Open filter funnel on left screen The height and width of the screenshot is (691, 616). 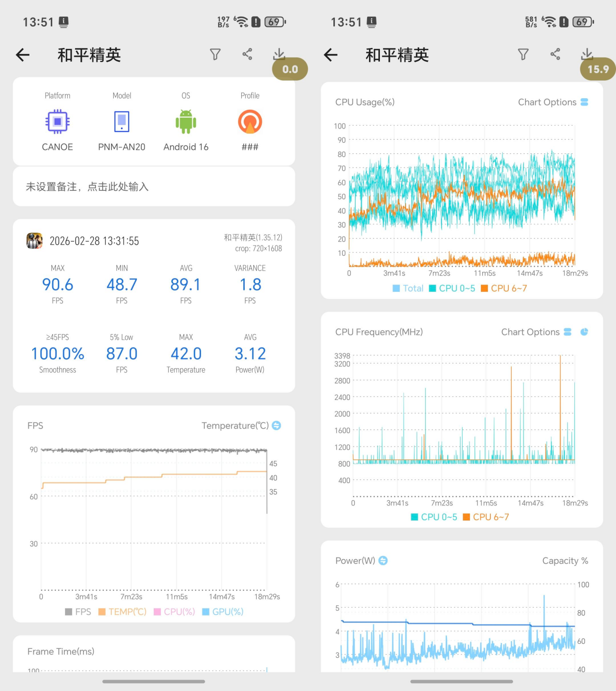pyautogui.click(x=215, y=55)
